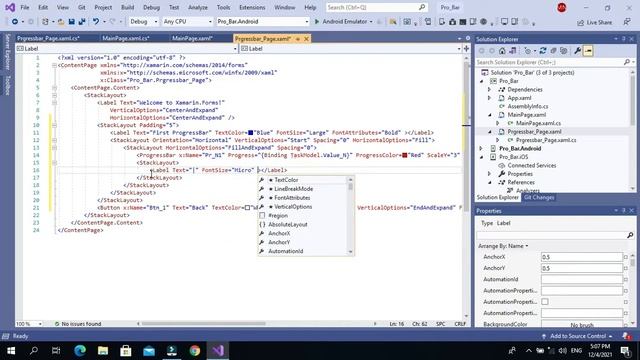Open the Debug menu
640x360 pixels.
tap(151, 7)
